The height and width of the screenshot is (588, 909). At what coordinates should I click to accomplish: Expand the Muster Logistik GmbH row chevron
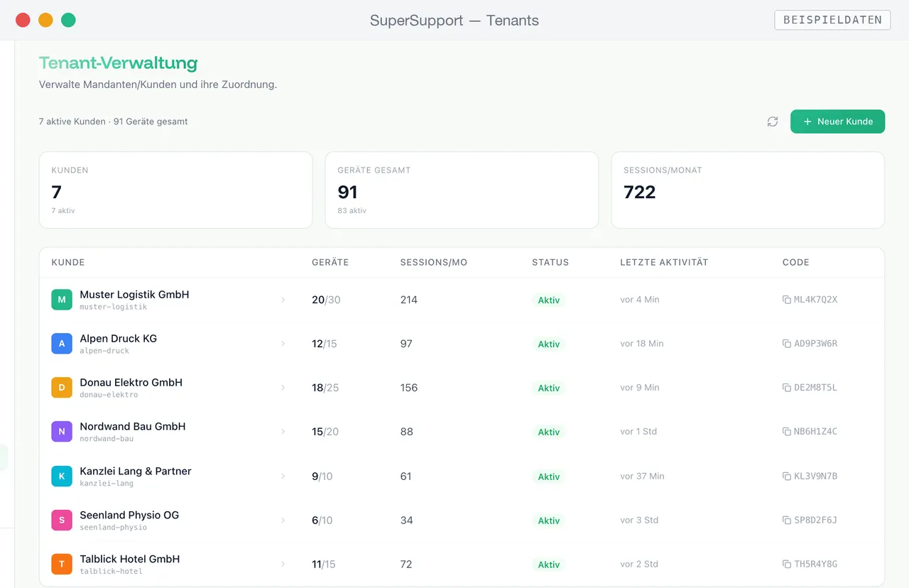283,300
